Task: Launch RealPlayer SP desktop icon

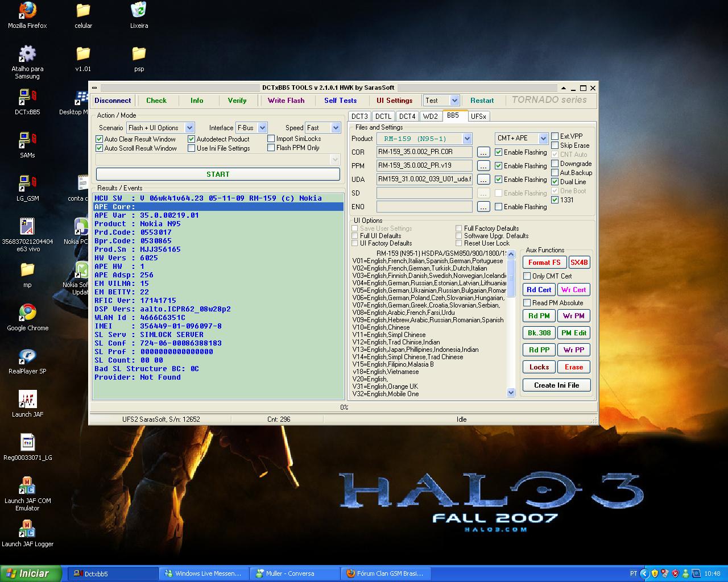Action: (27, 361)
